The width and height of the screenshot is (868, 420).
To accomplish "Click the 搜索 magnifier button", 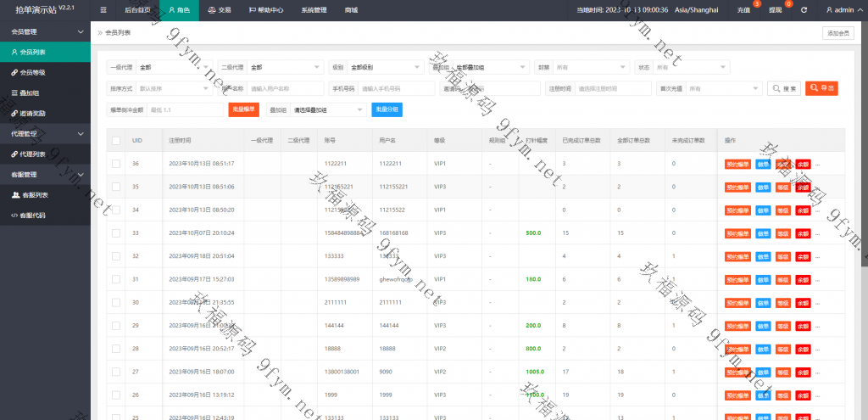I will 784,88.
